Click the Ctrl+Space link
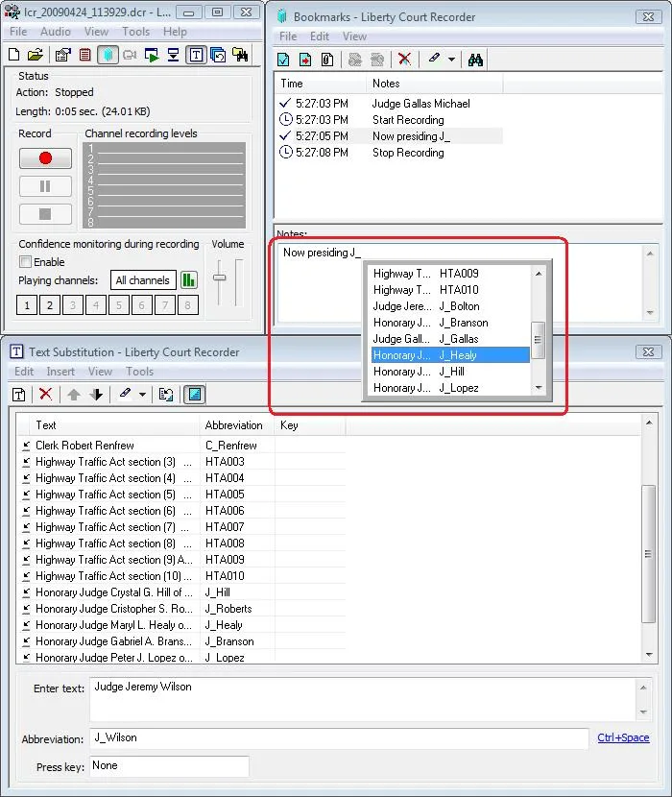This screenshot has height=797, width=672. (x=623, y=737)
